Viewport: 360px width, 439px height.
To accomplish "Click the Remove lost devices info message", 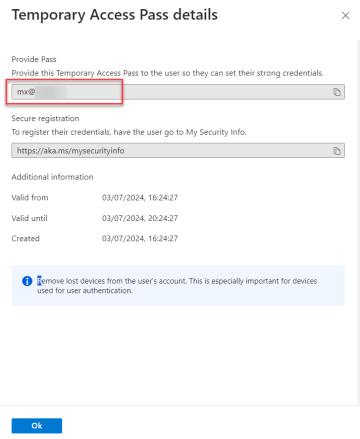I will tap(177, 286).
